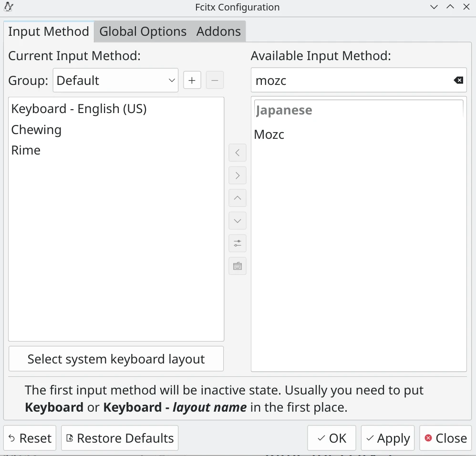Confirm with the OK button
The width and height of the screenshot is (476, 456).
[x=331, y=438]
